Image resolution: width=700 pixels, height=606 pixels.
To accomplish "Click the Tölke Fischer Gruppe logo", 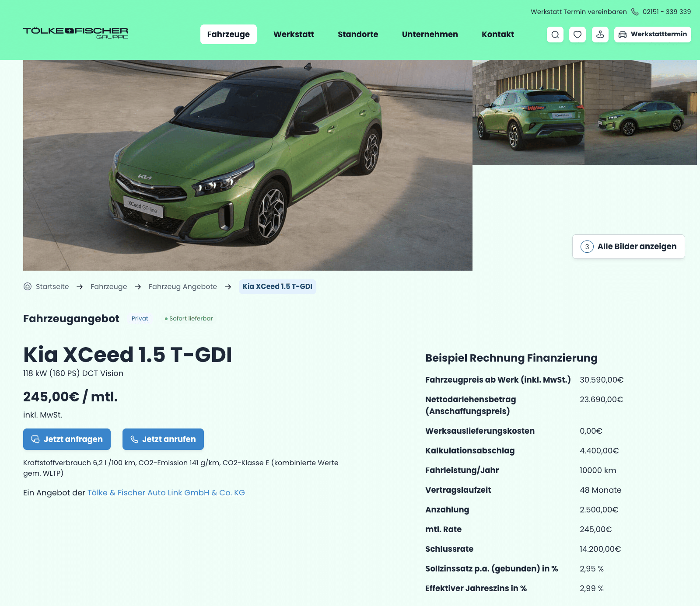I will point(76,33).
